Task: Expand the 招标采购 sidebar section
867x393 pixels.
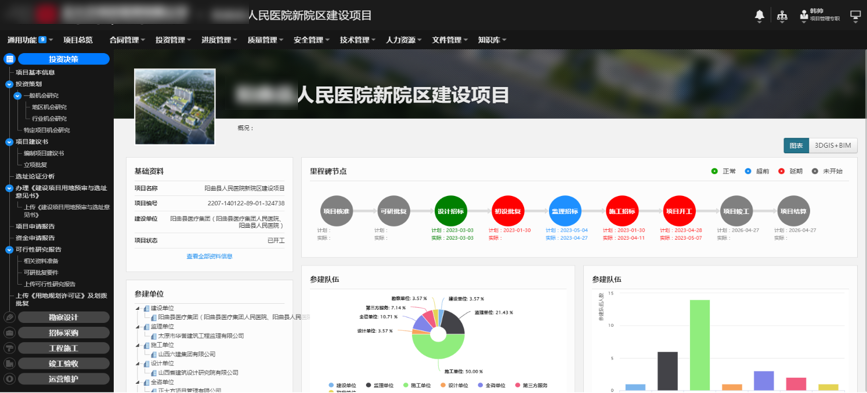Action: pyautogui.click(x=64, y=333)
